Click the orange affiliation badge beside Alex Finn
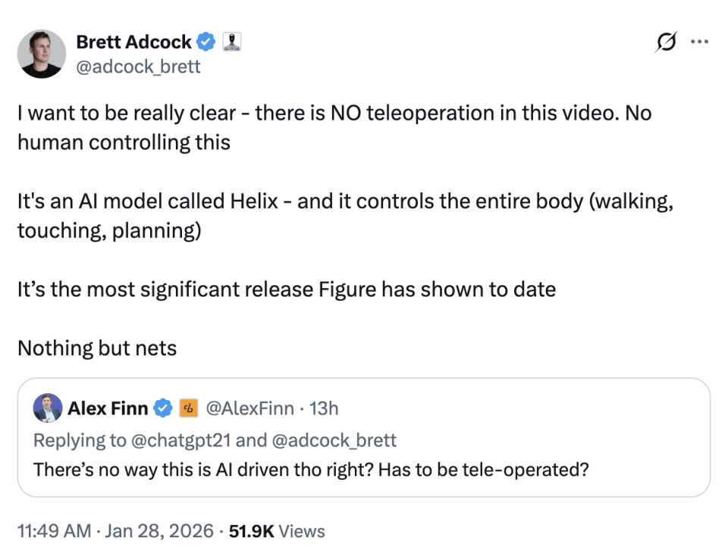This screenshot has height=560, width=728. 188,409
